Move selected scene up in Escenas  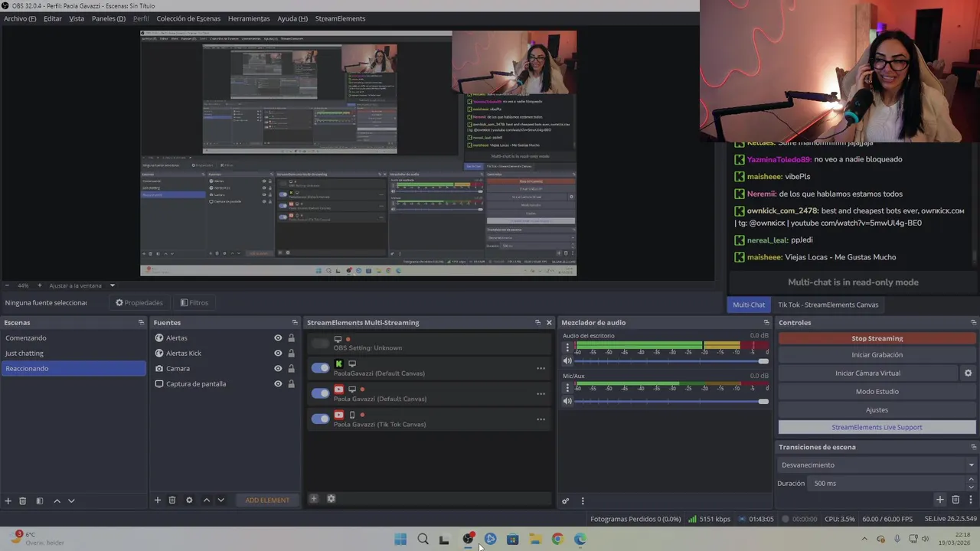pos(57,500)
